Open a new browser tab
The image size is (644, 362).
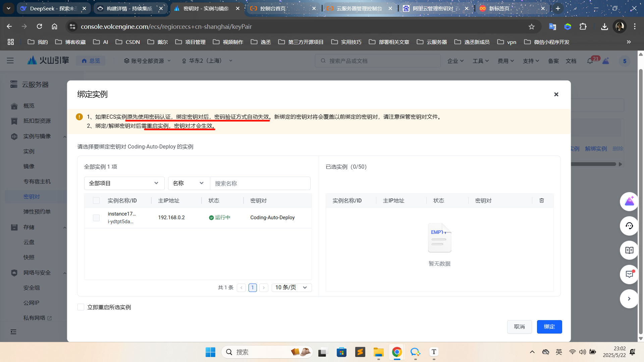pos(558,8)
